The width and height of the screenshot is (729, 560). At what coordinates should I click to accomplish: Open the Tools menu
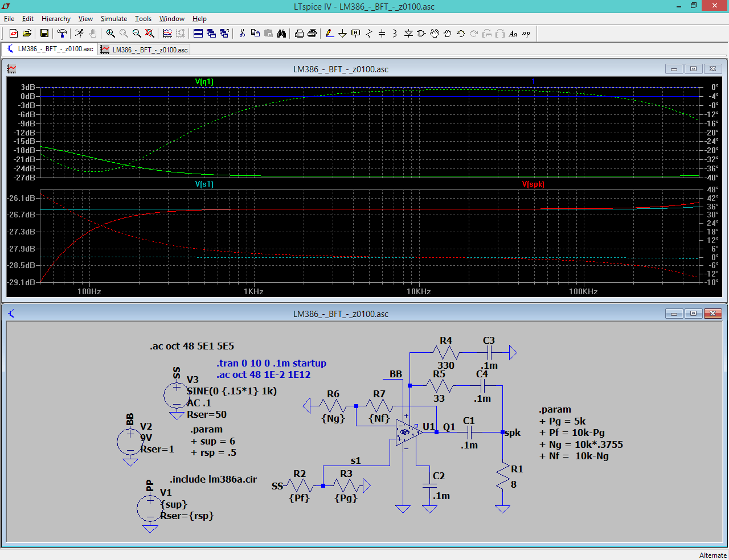click(x=143, y=19)
